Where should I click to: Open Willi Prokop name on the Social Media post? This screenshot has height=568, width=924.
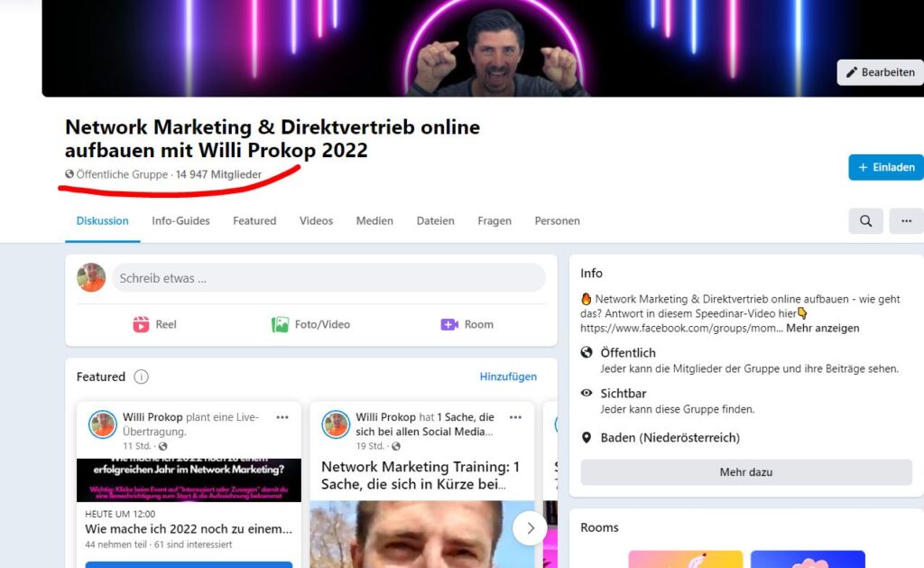[386, 417]
